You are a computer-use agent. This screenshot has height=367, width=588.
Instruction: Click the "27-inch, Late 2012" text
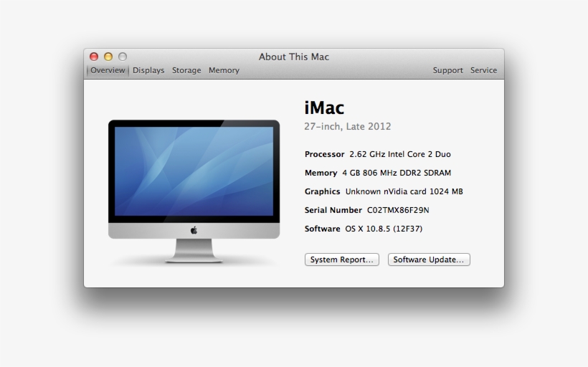click(x=348, y=127)
